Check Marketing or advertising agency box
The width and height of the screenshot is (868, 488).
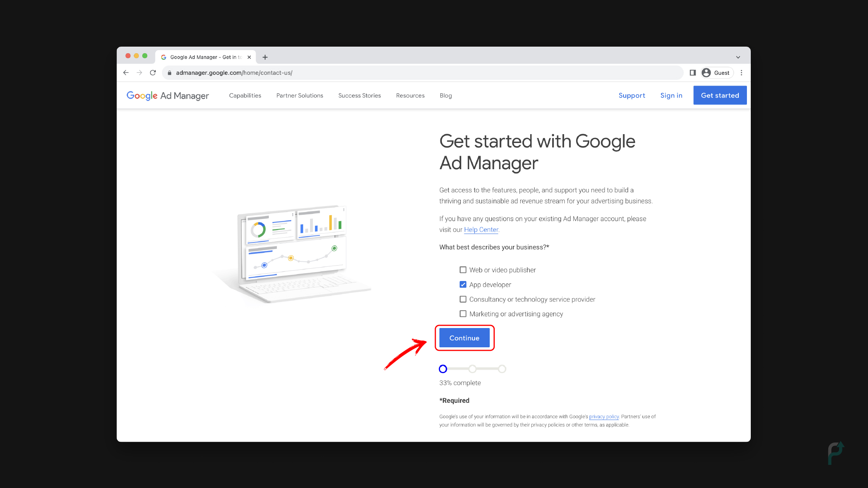coord(463,314)
